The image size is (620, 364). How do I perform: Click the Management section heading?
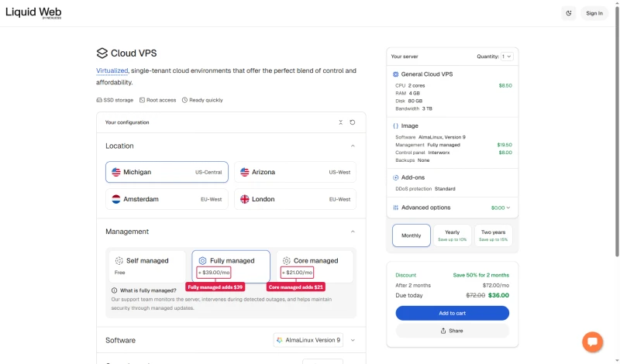[127, 232]
